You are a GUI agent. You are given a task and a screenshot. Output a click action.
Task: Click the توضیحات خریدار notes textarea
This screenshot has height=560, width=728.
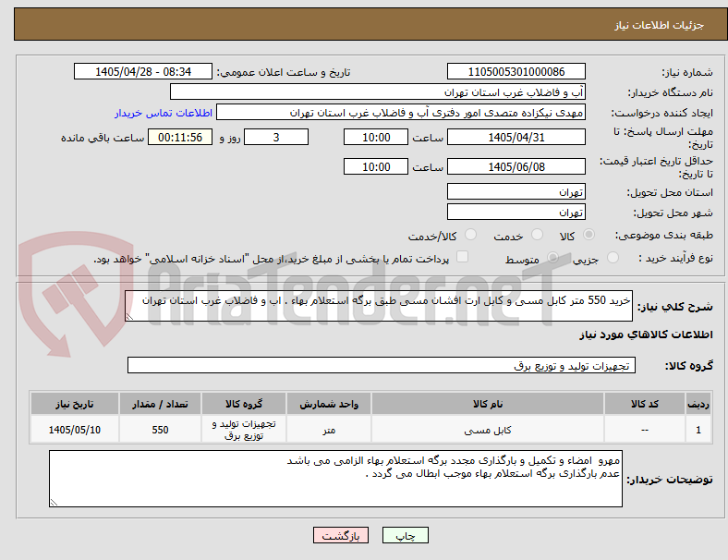(x=335, y=479)
